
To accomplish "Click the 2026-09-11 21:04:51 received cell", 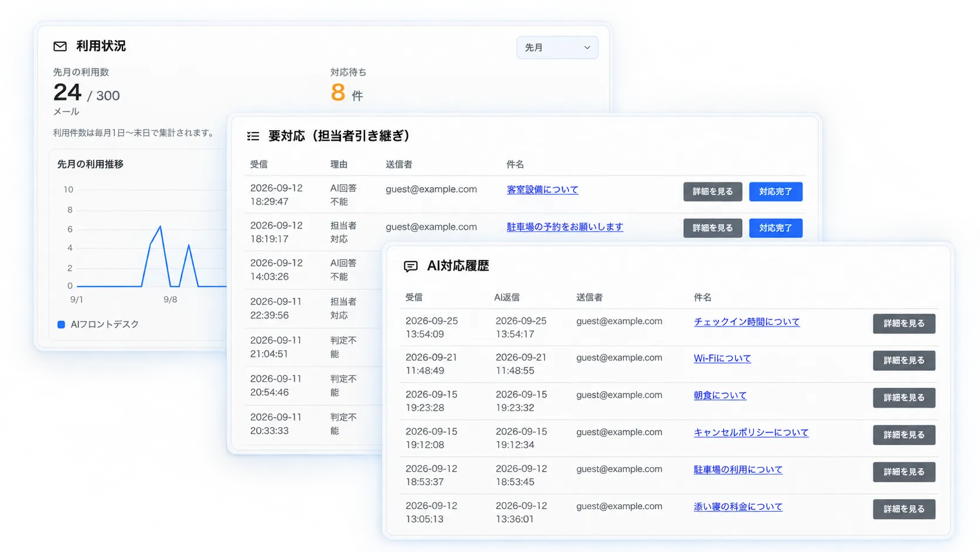I will [x=275, y=347].
